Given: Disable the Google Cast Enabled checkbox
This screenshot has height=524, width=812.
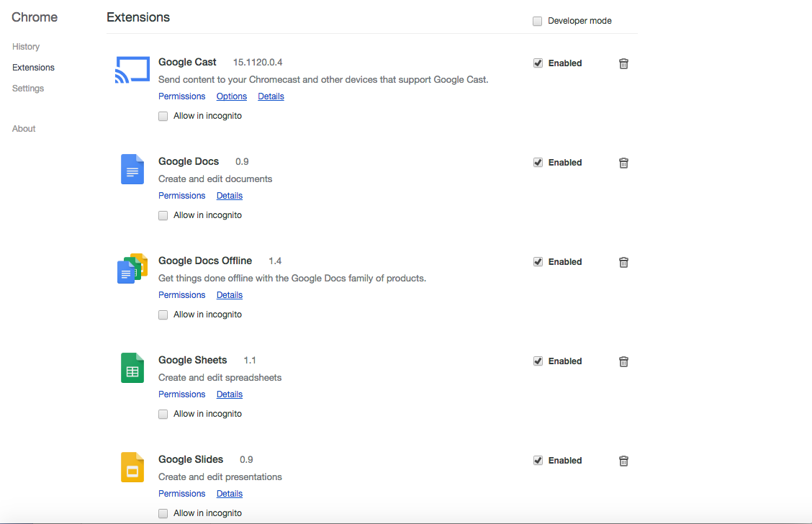Looking at the screenshot, I should tap(538, 63).
